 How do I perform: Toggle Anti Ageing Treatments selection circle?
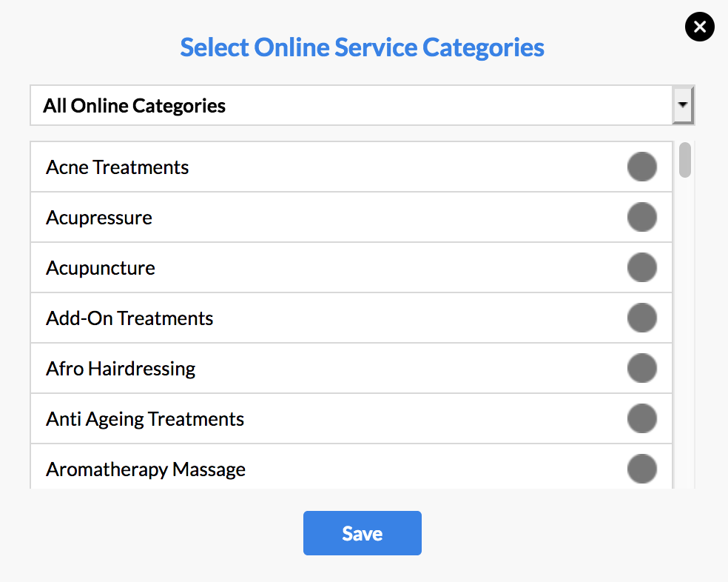pos(641,419)
